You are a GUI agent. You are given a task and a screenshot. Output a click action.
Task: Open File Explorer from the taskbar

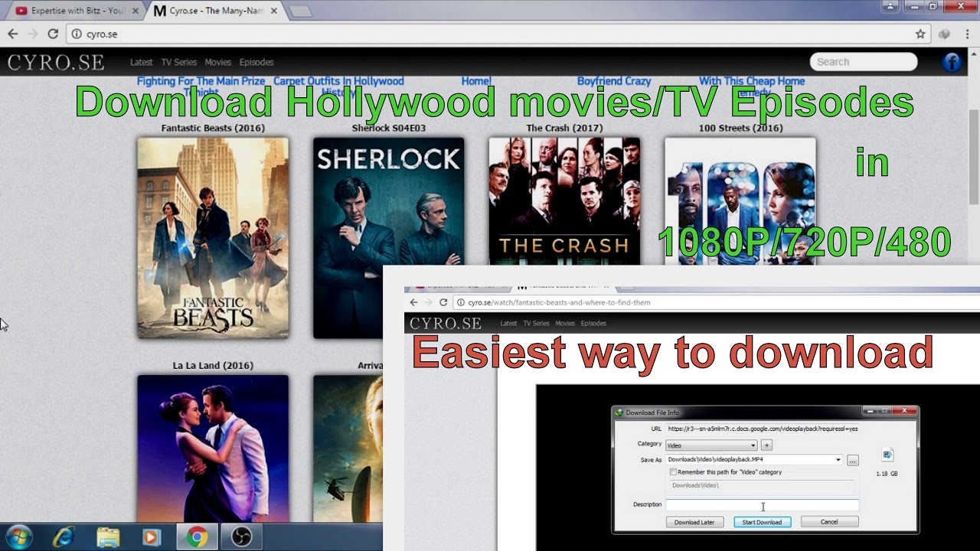[x=108, y=537]
